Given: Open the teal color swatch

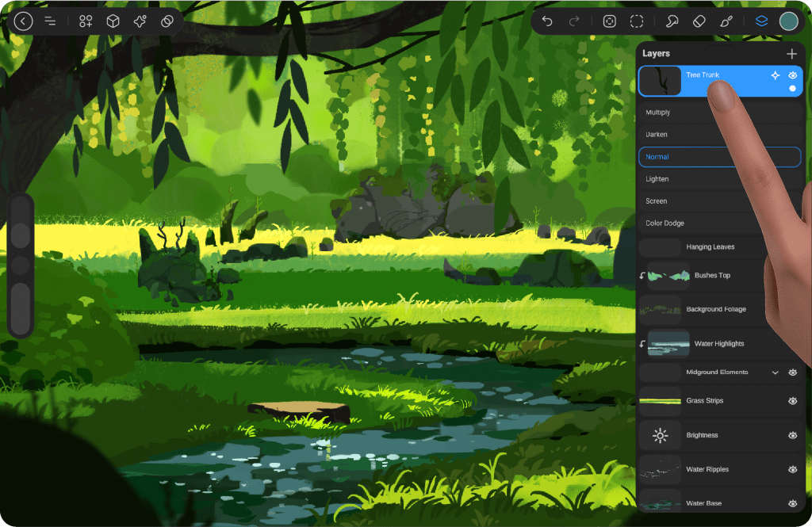Looking at the screenshot, I should tap(788, 21).
